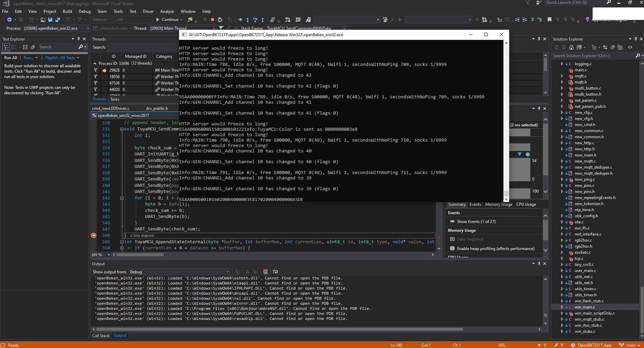Screen dimensions: 644x348
Task: Switch to the Call Stack tab
Action: (101, 336)
